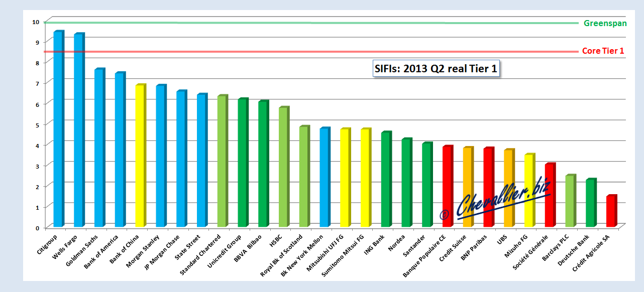Click the orange Credit Suisse bar

[468, 188]
